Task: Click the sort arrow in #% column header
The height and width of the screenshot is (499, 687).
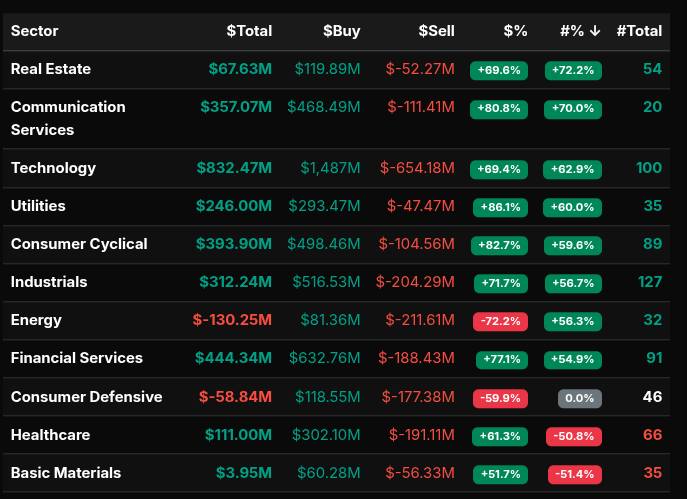Action: coord(595,31)
